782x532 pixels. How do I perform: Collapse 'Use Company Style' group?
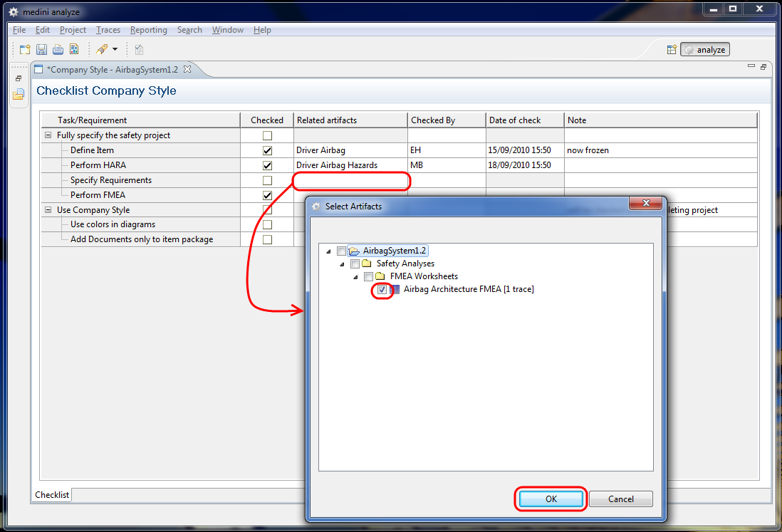(x=48, y=210)
